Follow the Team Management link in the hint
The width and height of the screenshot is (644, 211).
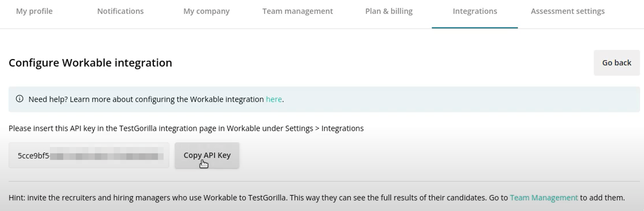click(x=544, y=197)
